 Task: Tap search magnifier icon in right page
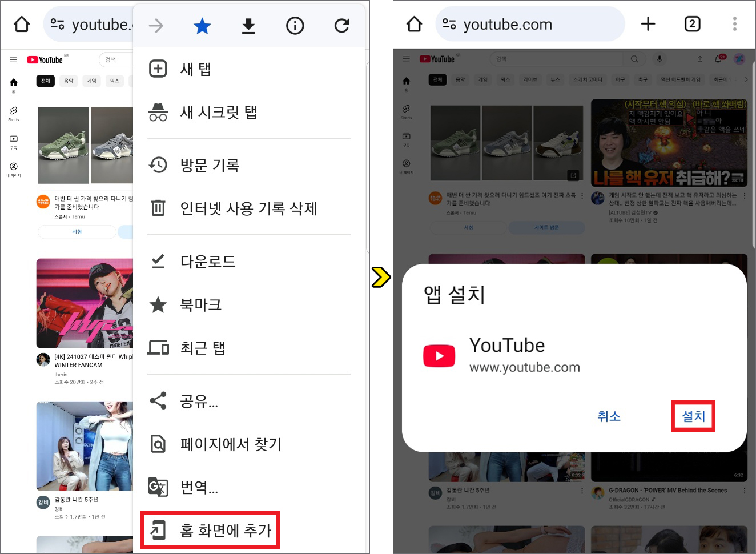coord(634,59)
